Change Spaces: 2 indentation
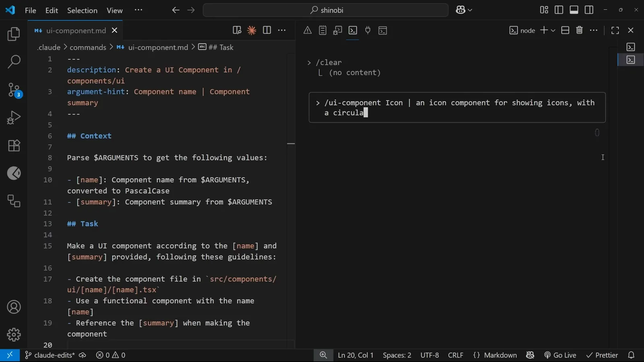The width and height of the screenshot is (644, 362). tap(397, 355)
